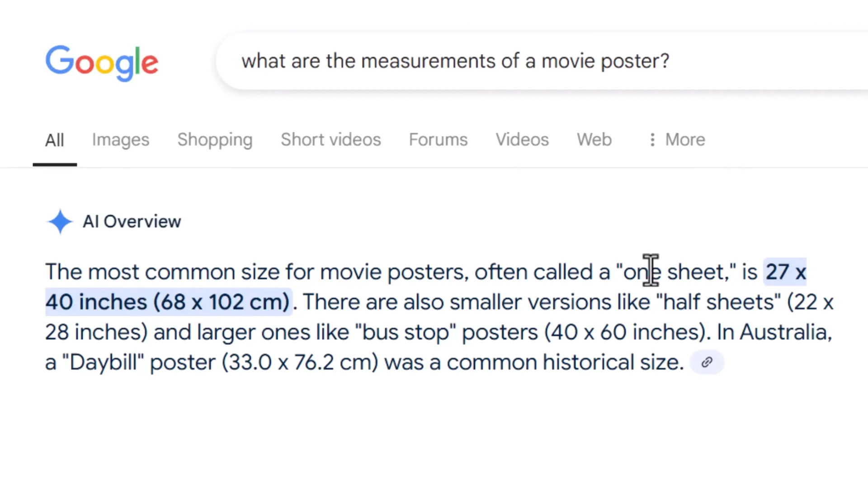The image size is (868, 488).
Task: Go to the Forums tab
Action: [x=438, y=140]
